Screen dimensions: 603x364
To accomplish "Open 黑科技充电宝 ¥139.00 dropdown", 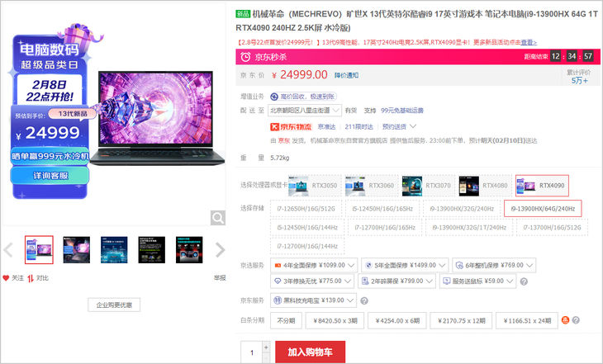I will 313,300.
